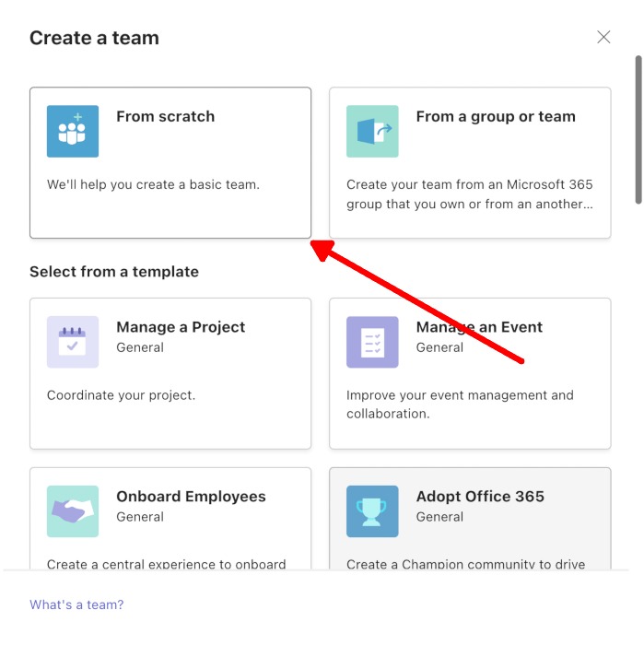
Task: Choose the Onboard Employees template title
Action: click(191, 497)
